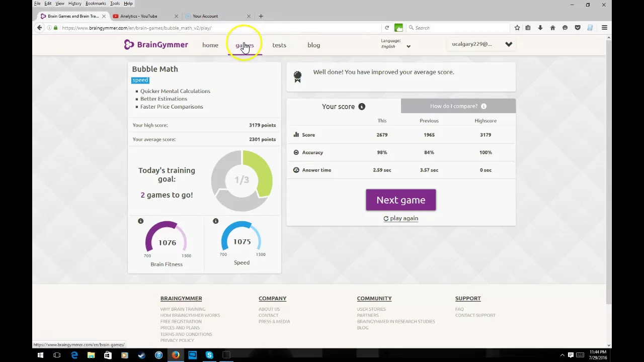This screenshot has height=362, width=644.
Task: Open the Bookmarks menu
Action: tap(96, 4)
